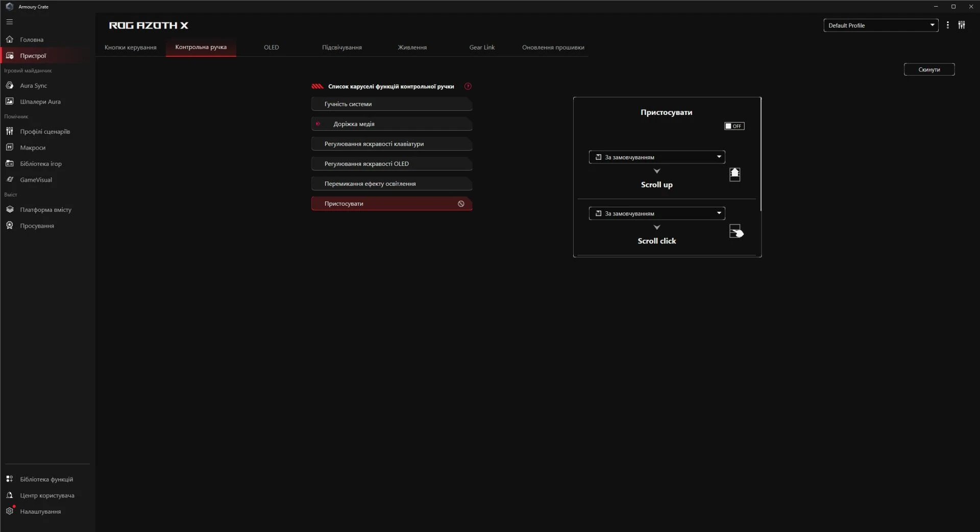Switch to the Кнопки керування tab

point(131,47)
